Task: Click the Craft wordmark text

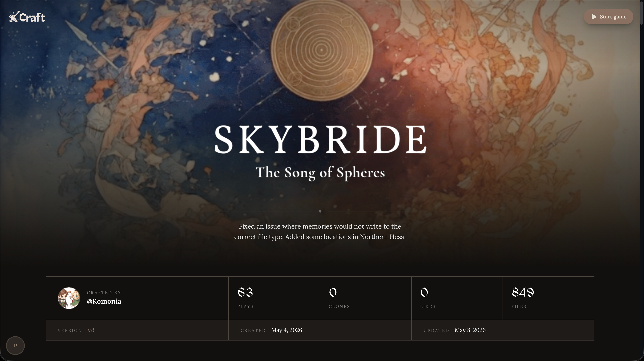Action: 32,18
